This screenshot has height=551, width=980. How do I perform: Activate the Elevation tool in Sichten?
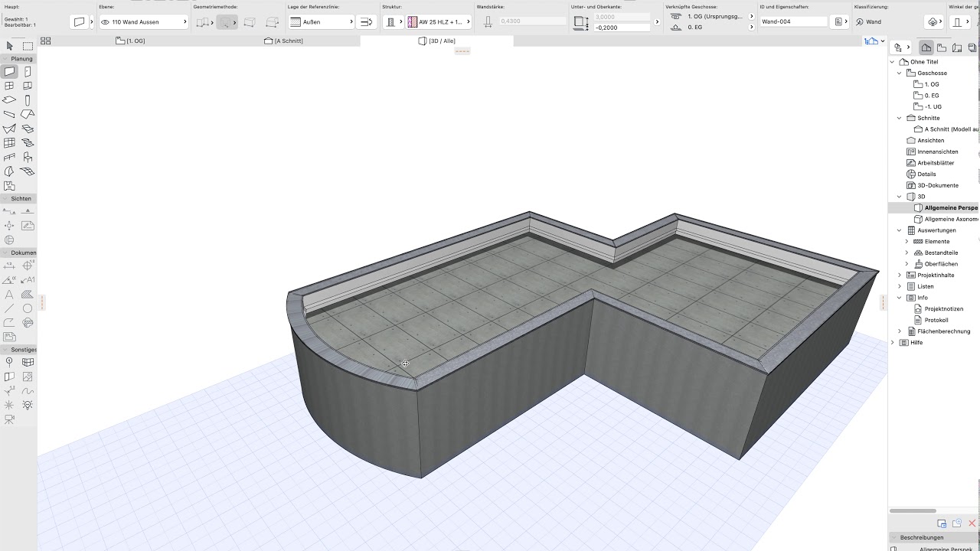point(28,211)
